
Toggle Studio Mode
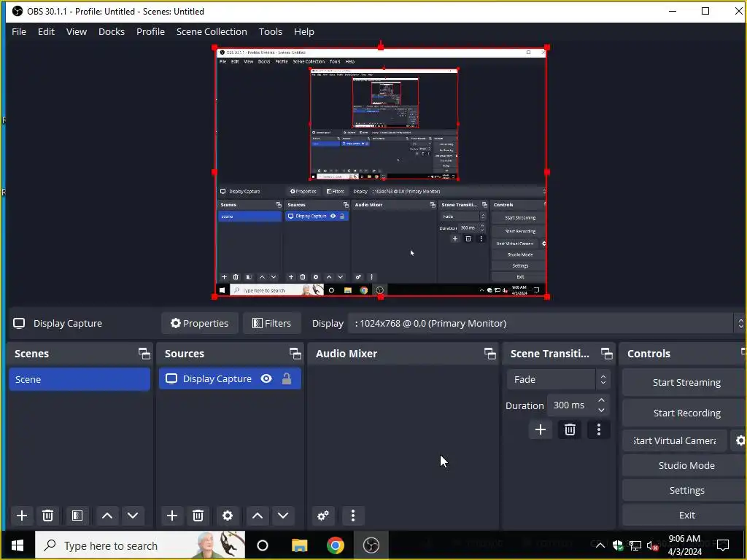(x=686, y=465)
